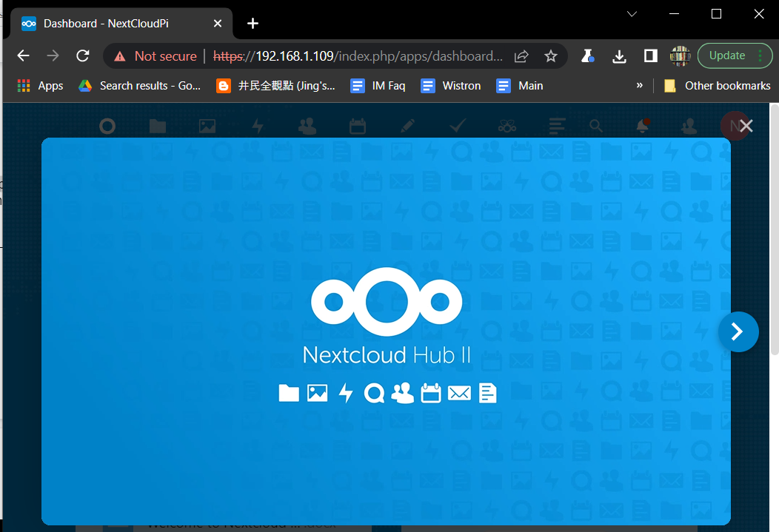The height and width of the screenshot is (532, 779).
Task: Open Apps bookmark shortcut
Action: (40, 86)
